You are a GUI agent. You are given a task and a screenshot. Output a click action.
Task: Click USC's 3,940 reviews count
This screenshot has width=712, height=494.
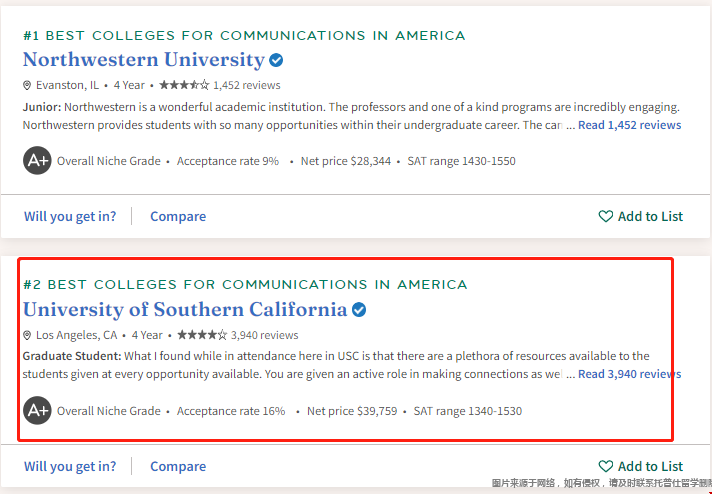265,335
